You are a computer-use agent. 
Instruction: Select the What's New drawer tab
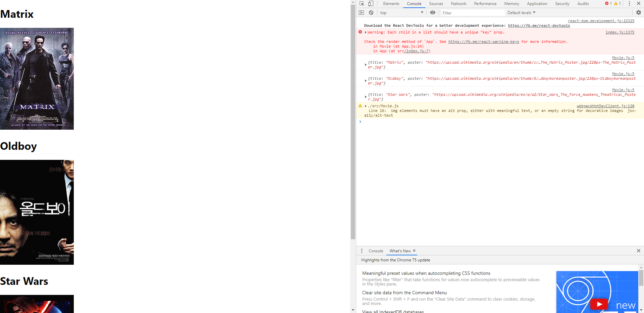pos(400,251)
